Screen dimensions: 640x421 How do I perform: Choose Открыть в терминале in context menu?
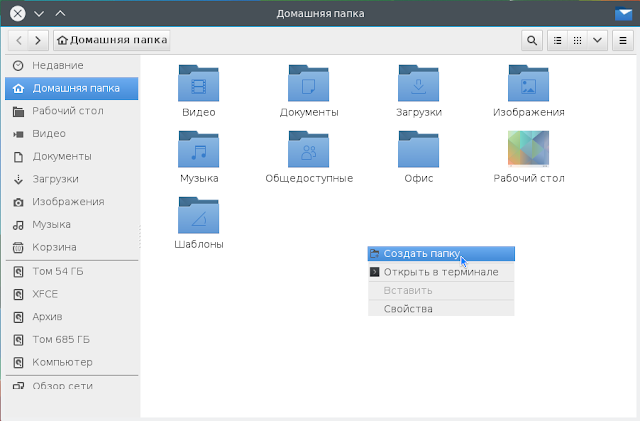point(441,272)
